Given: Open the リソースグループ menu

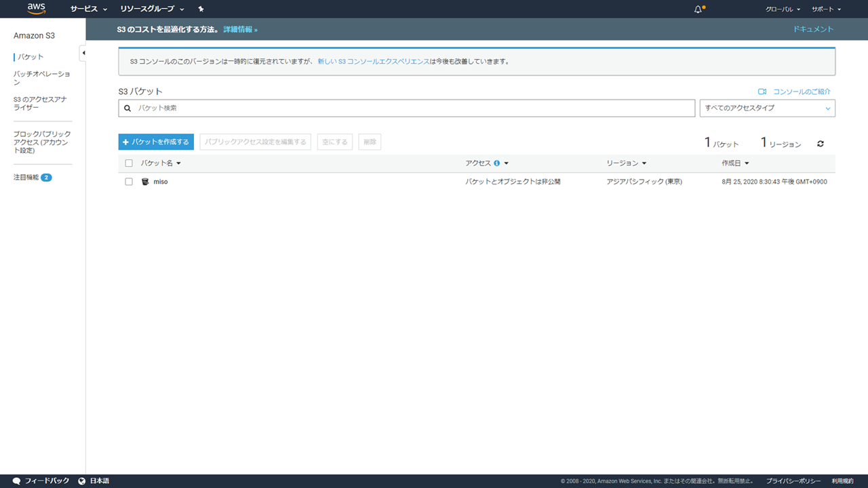Looking at the screenshot, I should (x=152, y=9).
